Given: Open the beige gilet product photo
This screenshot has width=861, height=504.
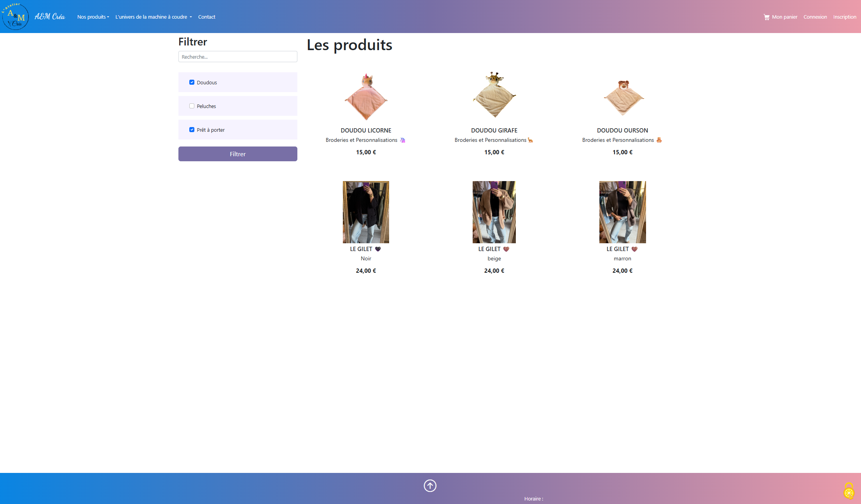Looking at the screenshot, I should (x=494, y=212).
